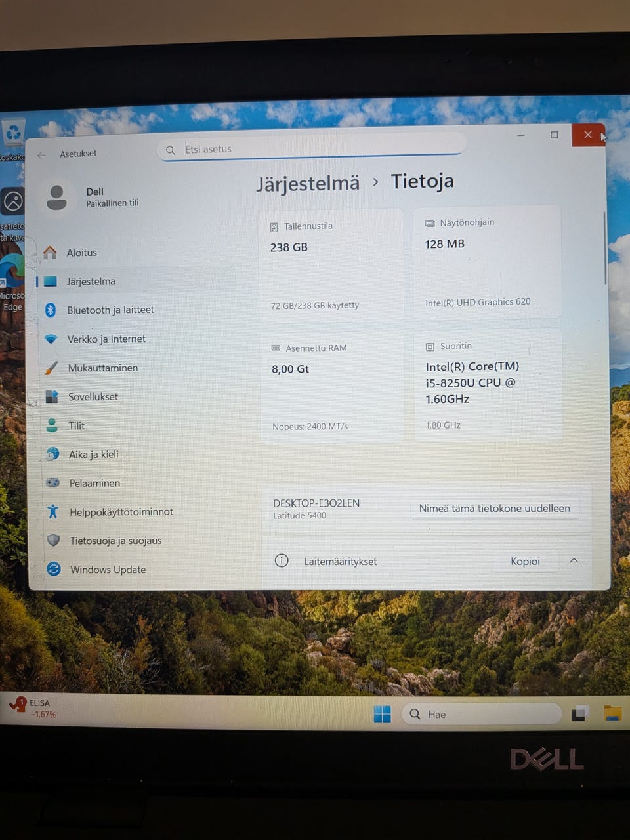Click the search magnifier icon in settings
This screenshot has height=840, width=630.
171,150
